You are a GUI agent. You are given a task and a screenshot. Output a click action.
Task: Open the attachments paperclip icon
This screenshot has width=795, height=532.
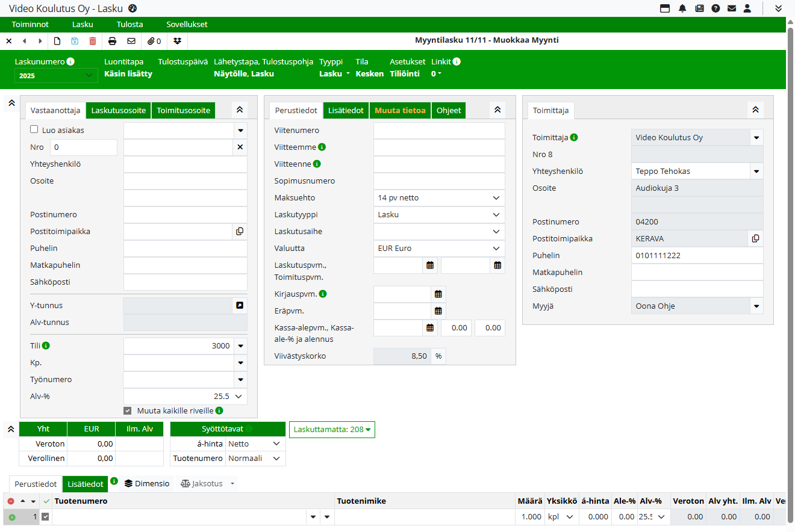pyautogui.click(x=154, y=41)
